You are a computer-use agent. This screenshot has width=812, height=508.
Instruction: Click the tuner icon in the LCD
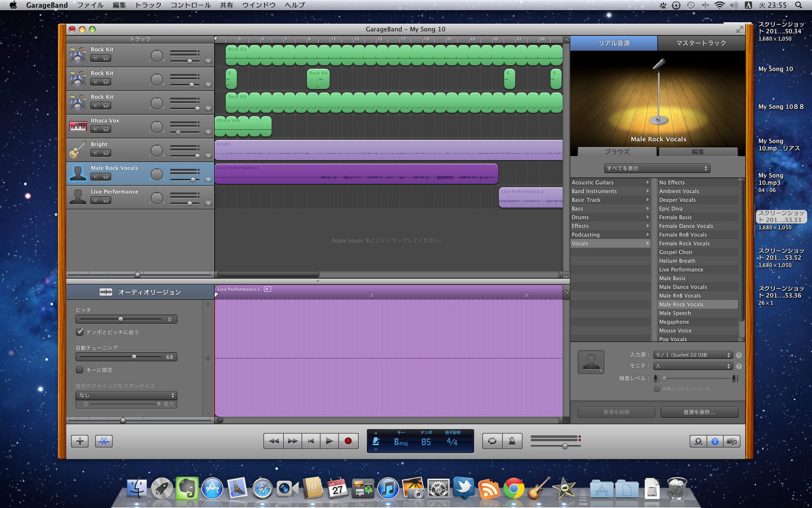[x=376, y=441]
